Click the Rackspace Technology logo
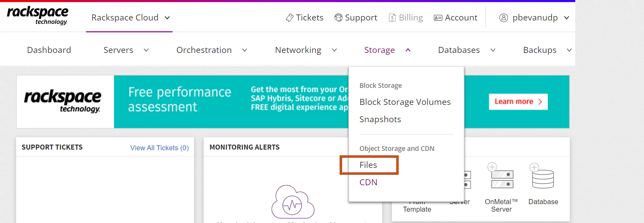Screen dimensions: 644x223 point(37,15)
